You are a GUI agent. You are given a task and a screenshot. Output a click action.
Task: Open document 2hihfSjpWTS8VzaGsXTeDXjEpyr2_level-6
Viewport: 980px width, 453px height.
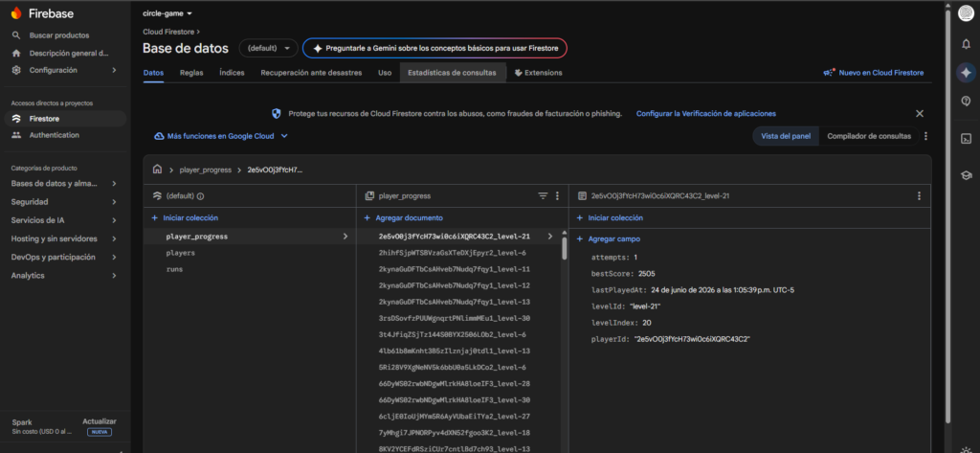[453, 253]
